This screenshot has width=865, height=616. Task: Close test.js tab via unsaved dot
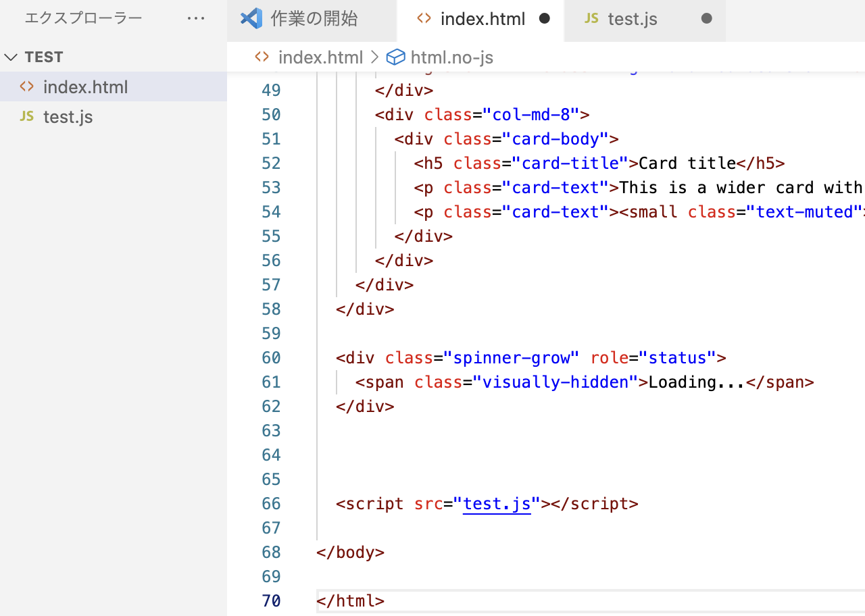click(707, 19)
